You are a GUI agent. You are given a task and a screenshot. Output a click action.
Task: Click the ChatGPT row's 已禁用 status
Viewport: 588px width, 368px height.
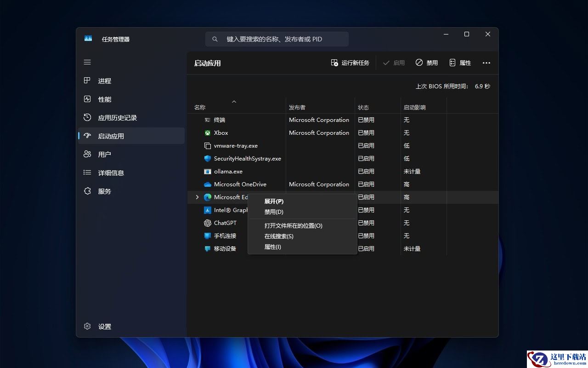click(x=366, y=223)
